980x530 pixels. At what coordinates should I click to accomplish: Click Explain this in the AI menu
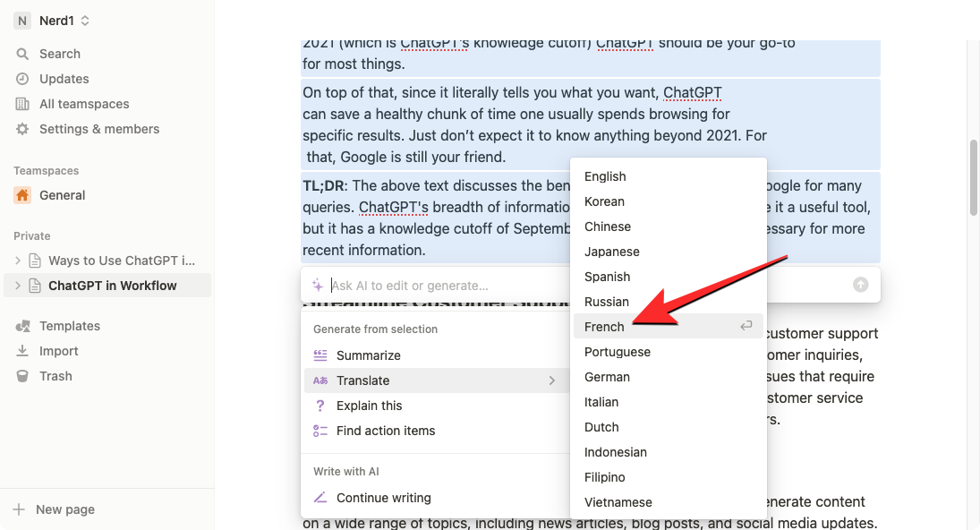point(369,406)
